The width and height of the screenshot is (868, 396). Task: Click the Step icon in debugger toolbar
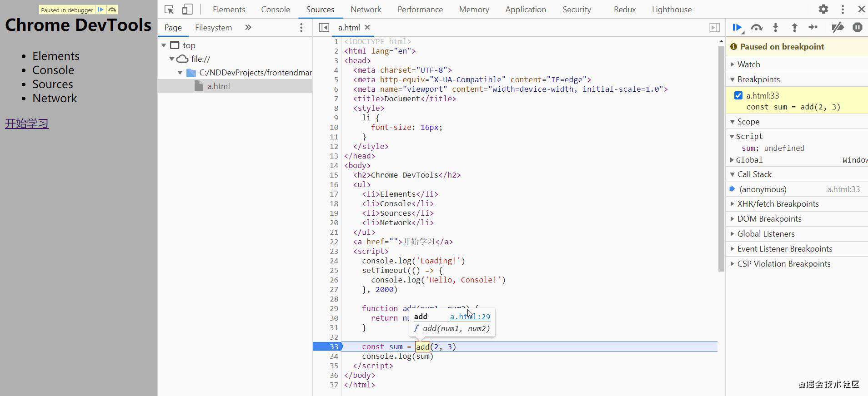[x=813, y=28]
